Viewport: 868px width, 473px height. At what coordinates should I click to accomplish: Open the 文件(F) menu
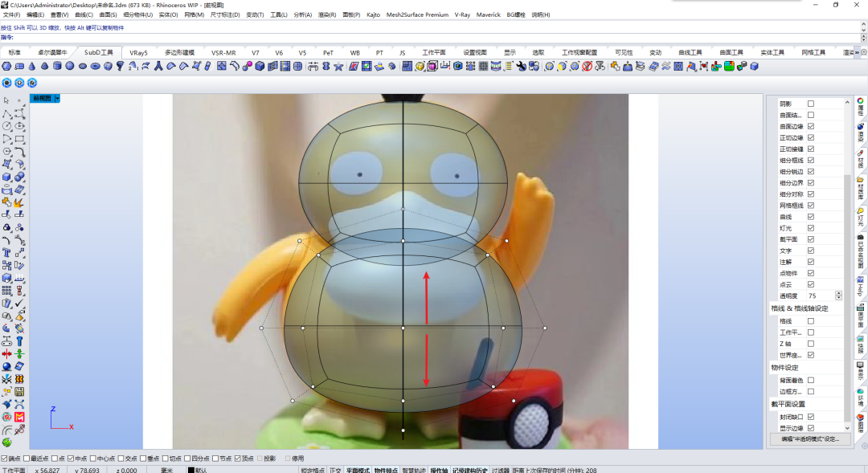click(11, 15)
